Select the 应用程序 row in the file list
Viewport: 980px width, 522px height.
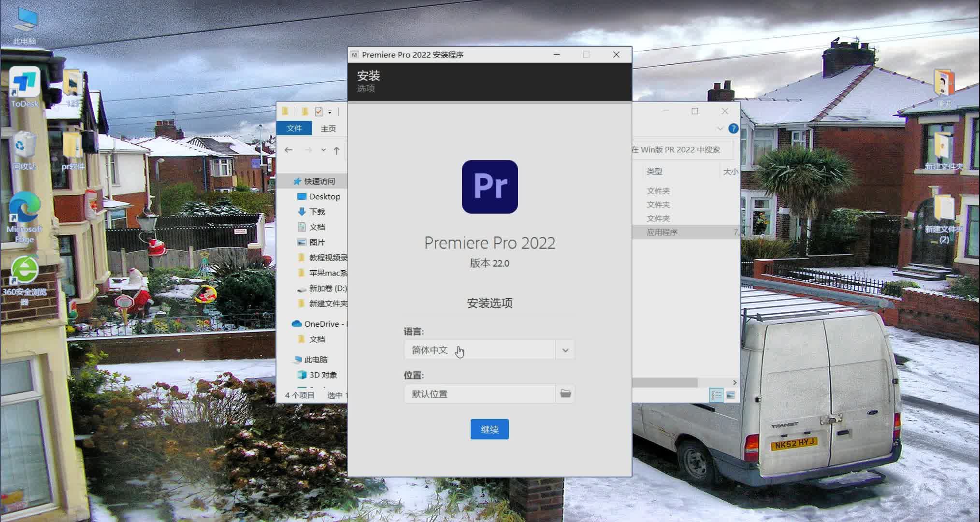click(x=686, y=232)
